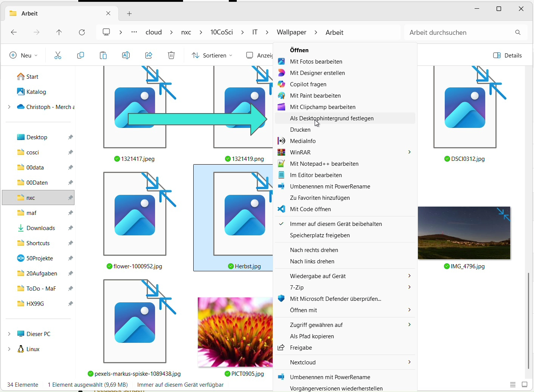Toggle the Details pane button
Image resolution: width=534 pixels, height=392 pixels.
pos(508,55)
